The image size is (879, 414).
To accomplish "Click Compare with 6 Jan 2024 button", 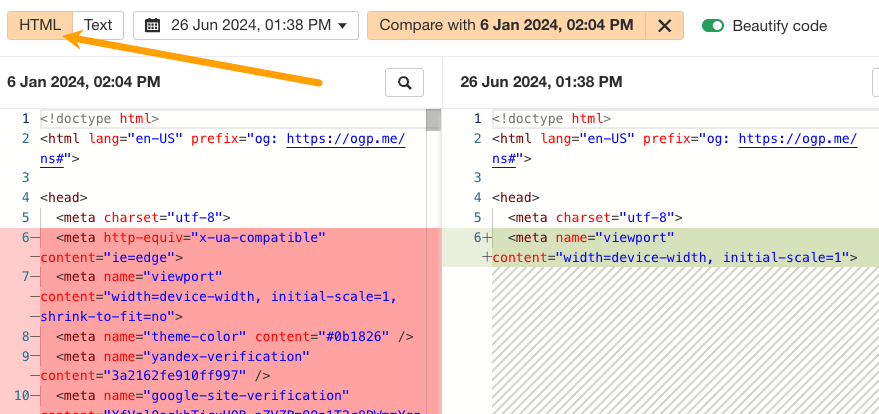I will pyautogui.click(x=506, y=25).
